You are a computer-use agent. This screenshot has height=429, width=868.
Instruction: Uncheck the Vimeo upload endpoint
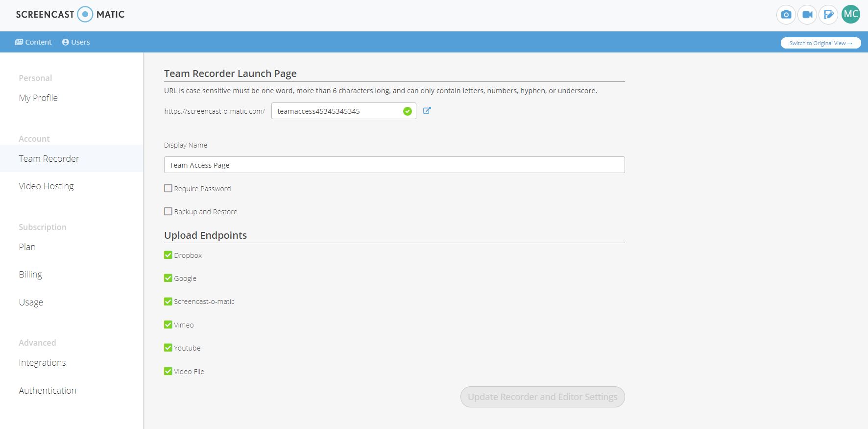pos(168,325)
